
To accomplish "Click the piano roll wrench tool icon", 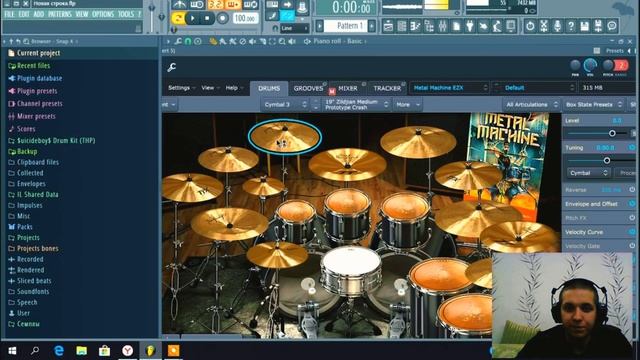I will pyautogui.click(x=178, y=41).
